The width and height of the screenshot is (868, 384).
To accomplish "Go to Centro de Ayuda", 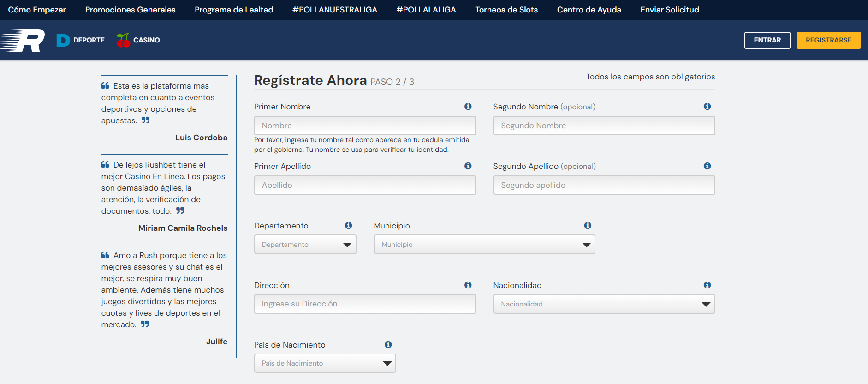I will point(589,10).
